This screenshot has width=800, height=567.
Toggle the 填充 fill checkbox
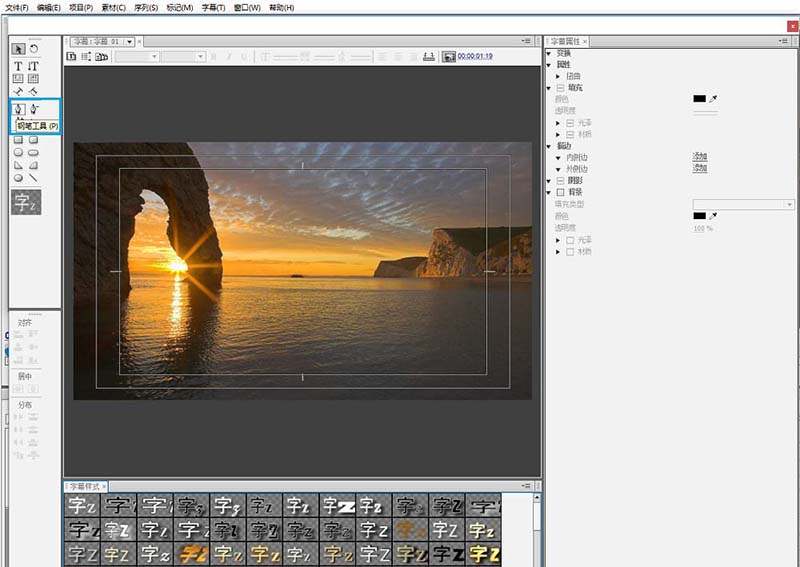(x=560, y=88)
